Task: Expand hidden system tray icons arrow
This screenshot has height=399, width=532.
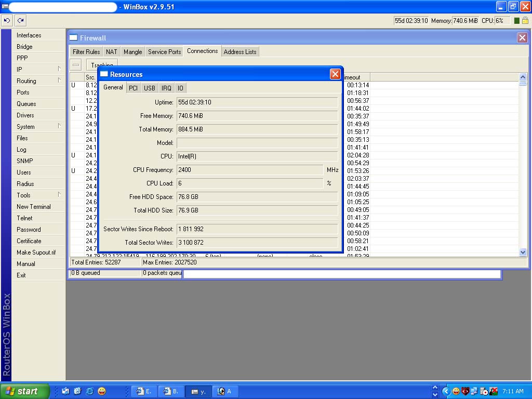Action: coord(446,391)
